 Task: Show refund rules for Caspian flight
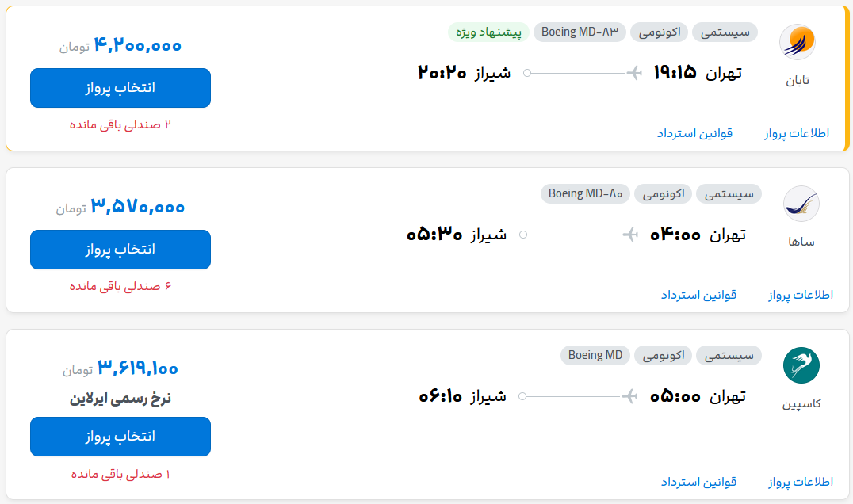pos(698,482)
